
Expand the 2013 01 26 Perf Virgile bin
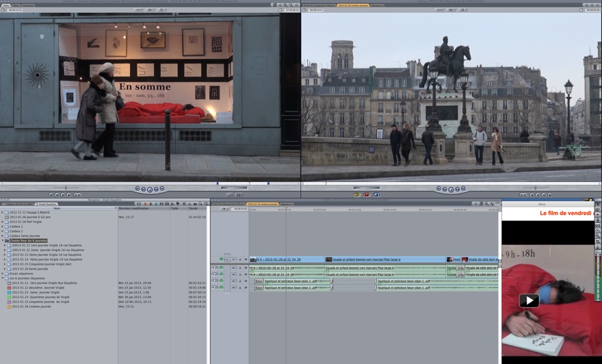coord(2,222)
